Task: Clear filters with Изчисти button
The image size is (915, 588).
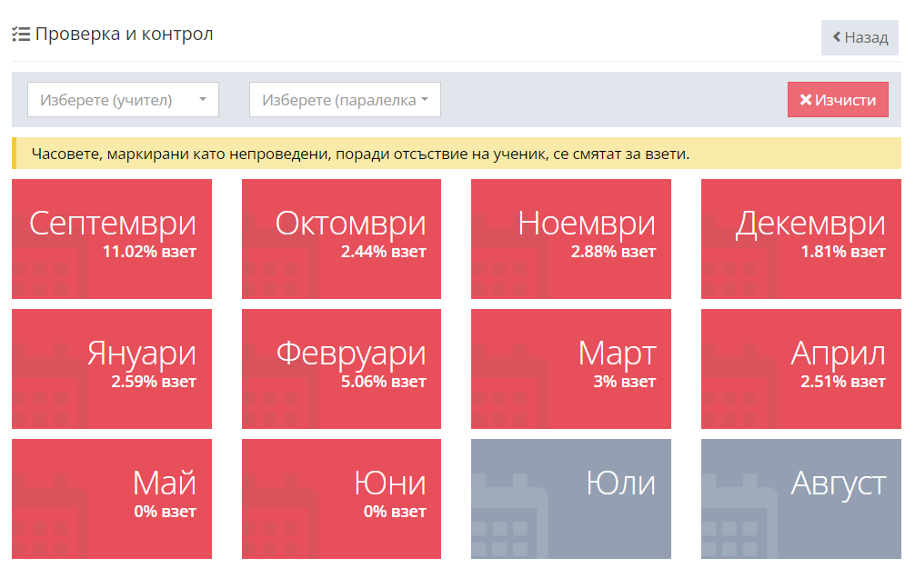Action: point(838,100)
